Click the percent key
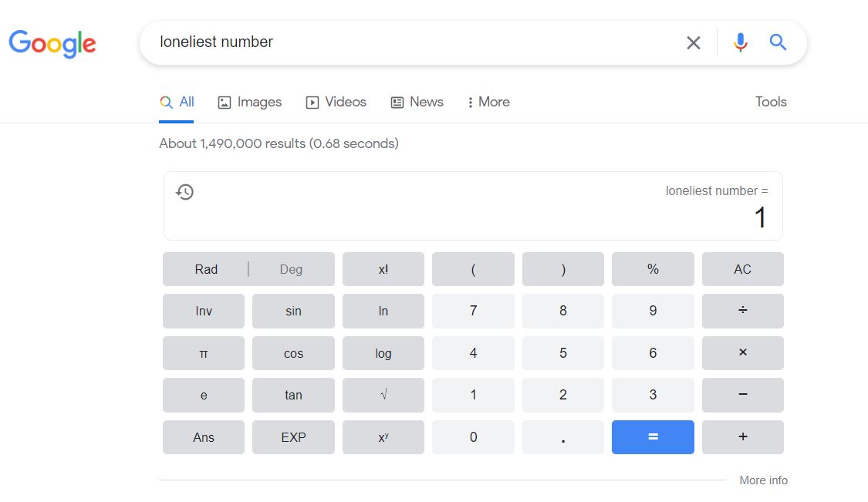 [x=653, y=269]
